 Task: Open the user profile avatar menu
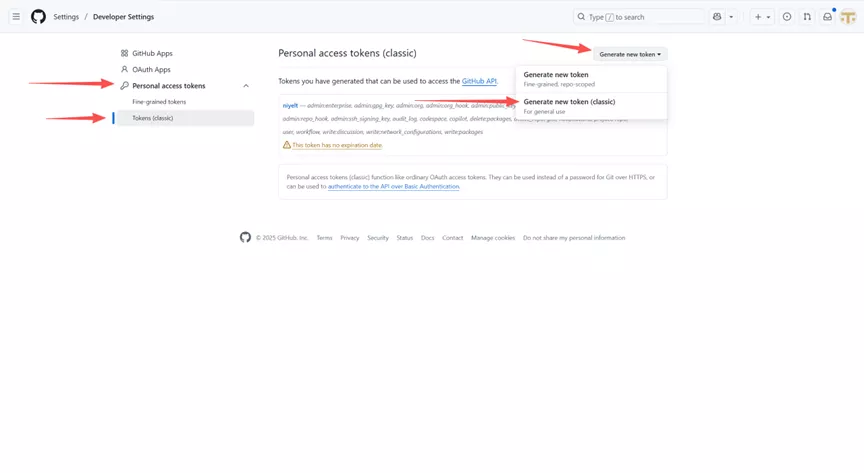848,17
